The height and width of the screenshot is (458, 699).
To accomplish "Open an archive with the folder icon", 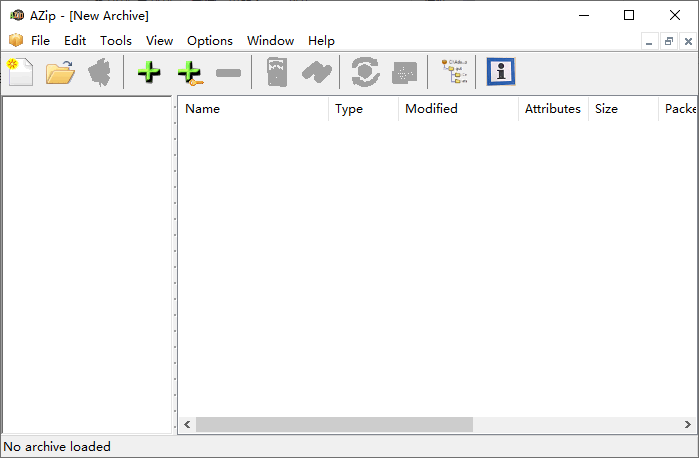I will 60,72.
